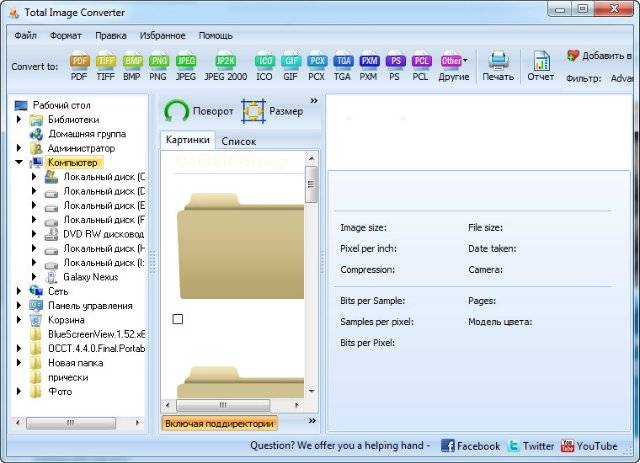Image resolution: width=640 pixels, height=463 pixels.
Task: Switch to the Картинки tab
Action: click(x=188, y=140)
